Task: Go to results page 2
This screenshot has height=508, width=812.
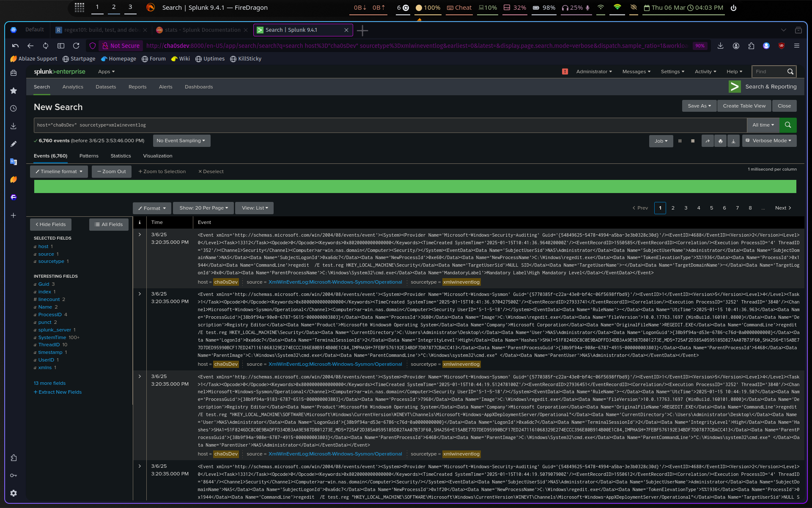Action: click(x=673, y=208)
